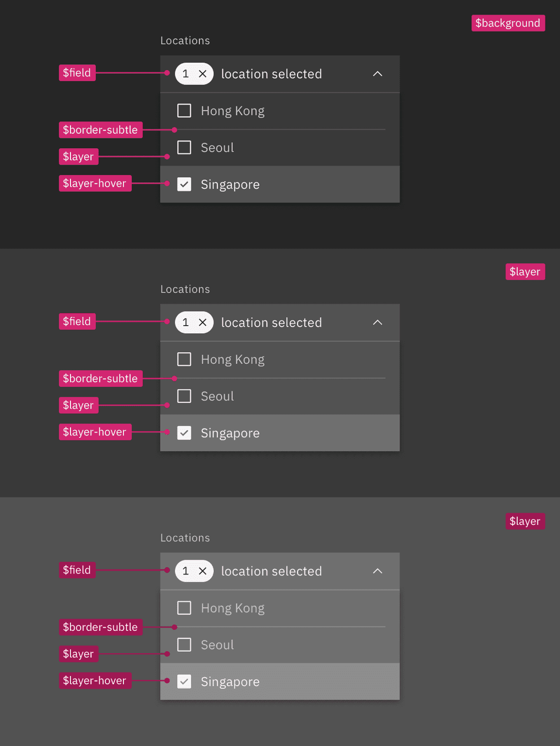Select the Seoul option text in the top list
The image size is (560, 746).
(217, 148)
